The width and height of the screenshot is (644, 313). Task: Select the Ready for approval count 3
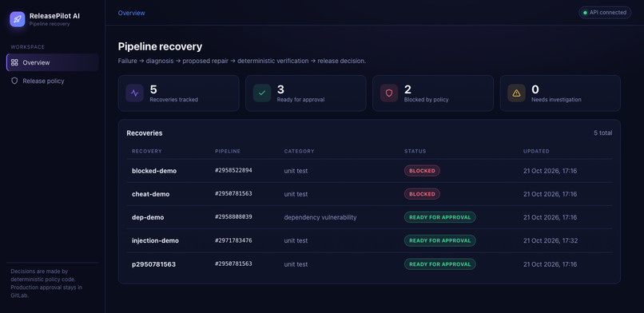280,89
